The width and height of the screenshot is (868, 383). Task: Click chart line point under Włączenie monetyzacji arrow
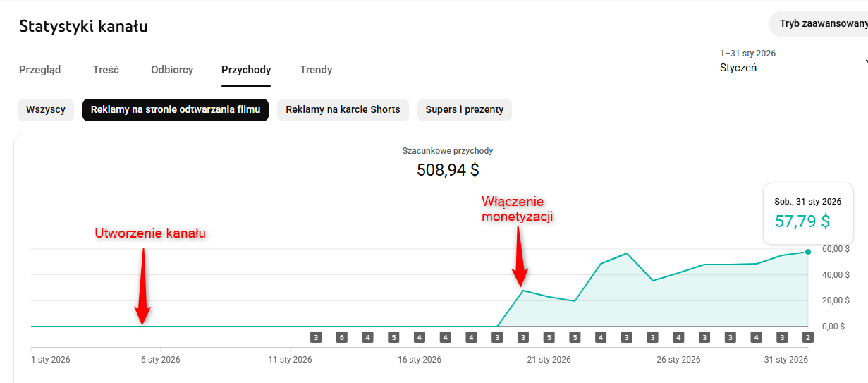pyautogui.click(x=522, y=291)
